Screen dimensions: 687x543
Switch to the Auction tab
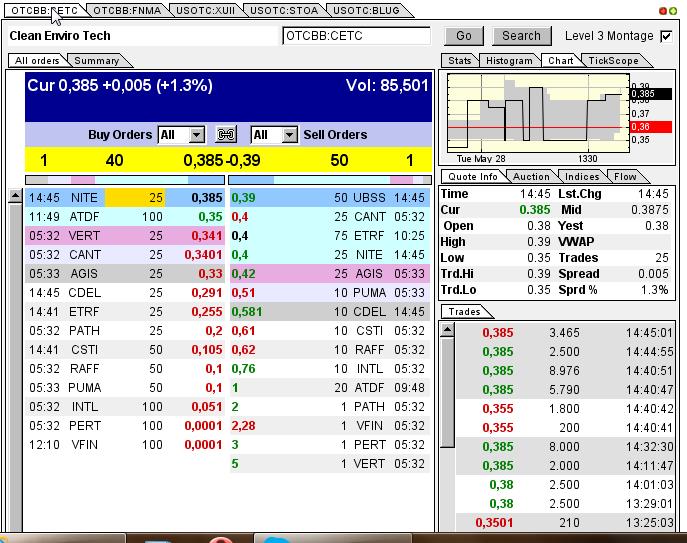click(x=531, y=177)
